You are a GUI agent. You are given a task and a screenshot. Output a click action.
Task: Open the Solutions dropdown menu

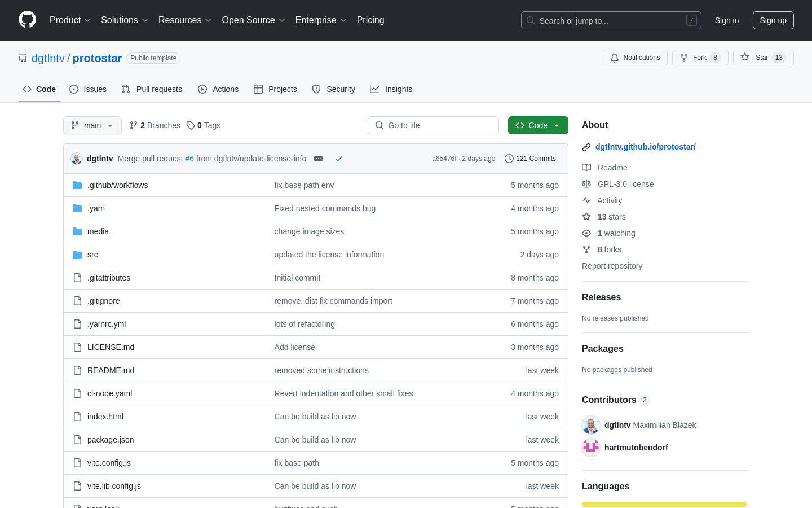pyautogui.click(x=125, y=20)
